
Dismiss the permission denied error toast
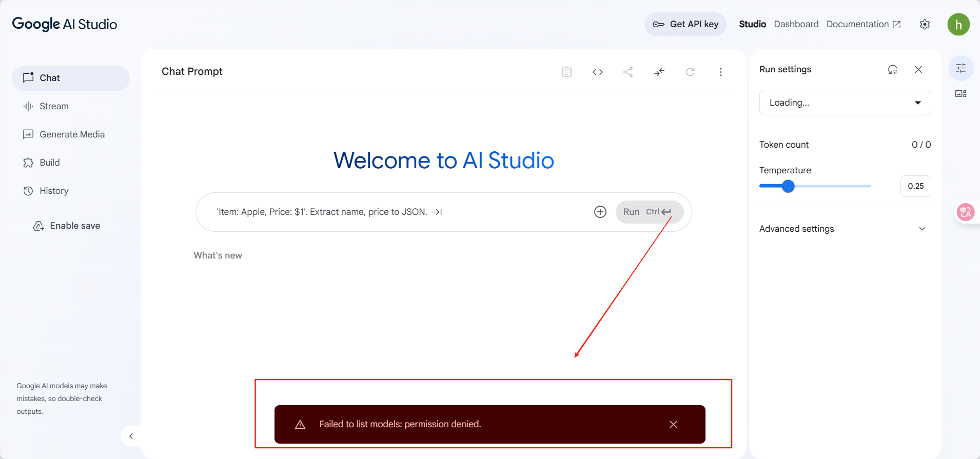[674, 424]
